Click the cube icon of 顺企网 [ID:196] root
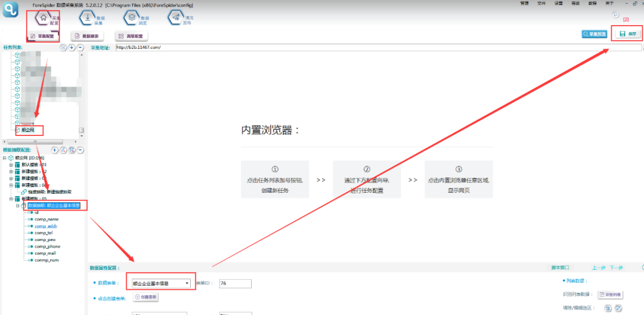644x315 pixels. pos(11,157)
